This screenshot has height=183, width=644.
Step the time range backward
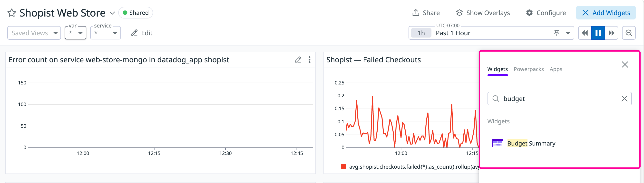point(585,33)
